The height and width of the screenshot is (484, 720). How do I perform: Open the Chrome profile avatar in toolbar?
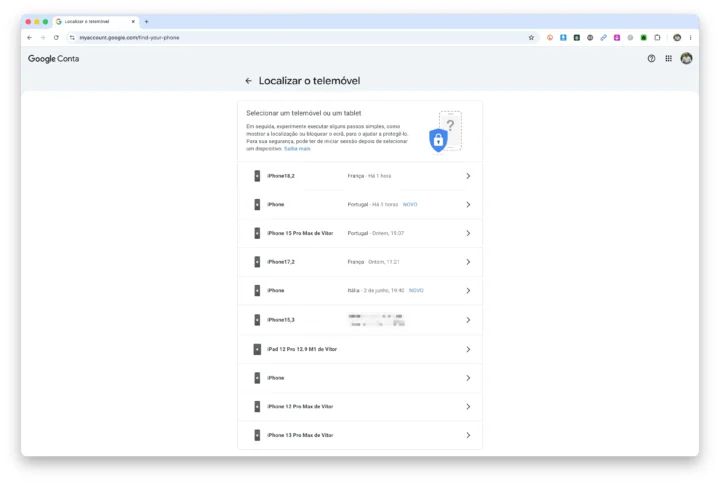click(x=677, y=38)
